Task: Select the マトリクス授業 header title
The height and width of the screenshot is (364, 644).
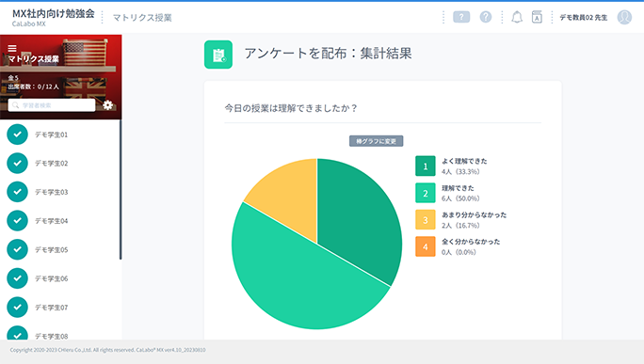Action: (x=142, y=18)
